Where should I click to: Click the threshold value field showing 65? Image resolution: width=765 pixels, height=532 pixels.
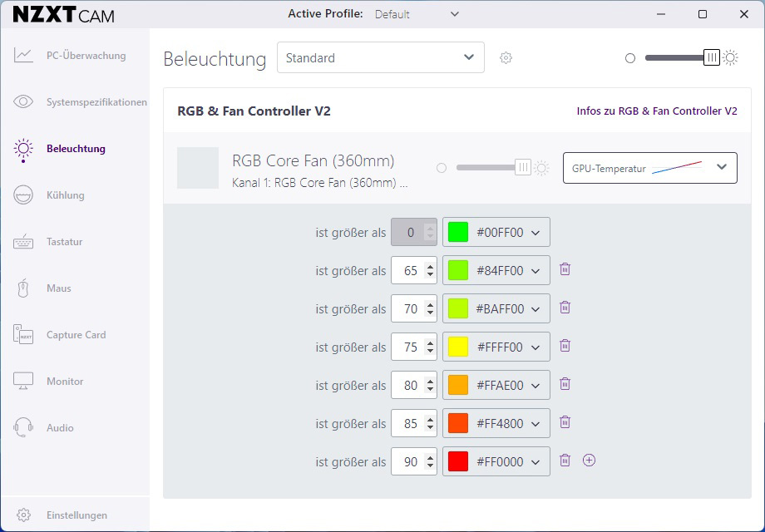point(414,270)
